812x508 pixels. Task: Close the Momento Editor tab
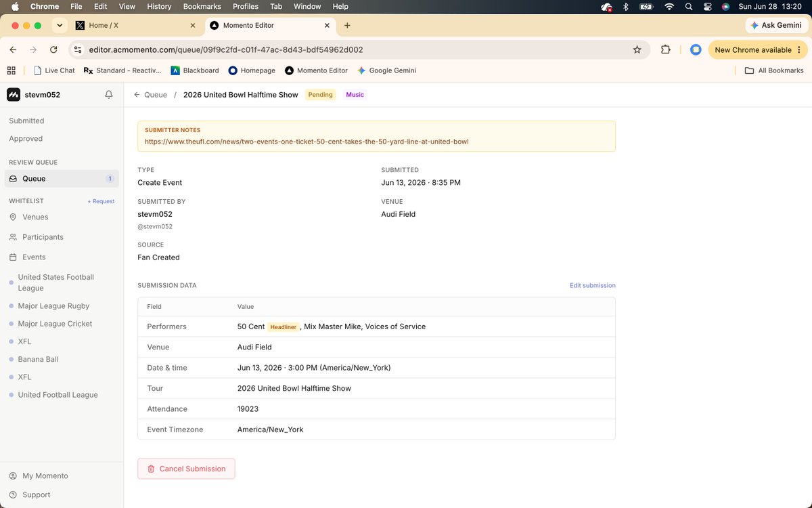coord(328,26)
